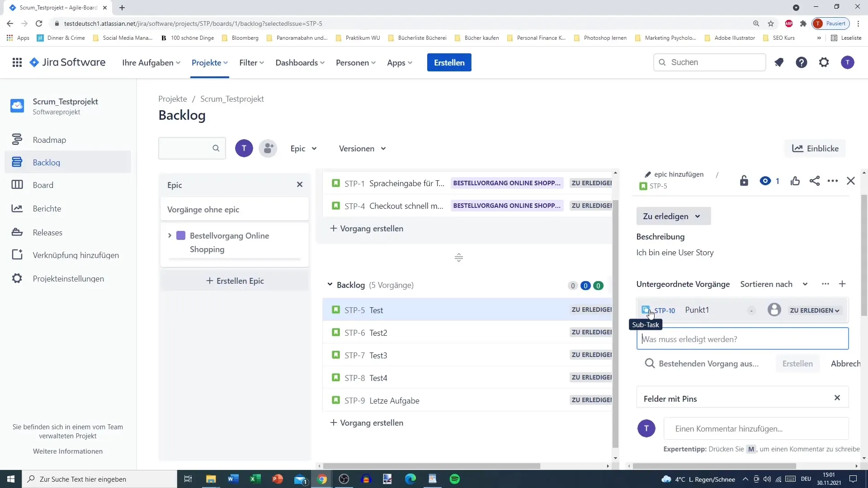868x488 pixels.
Task: Open the Zu erledigen status dropdown
Action: click(x=673, y=216)
